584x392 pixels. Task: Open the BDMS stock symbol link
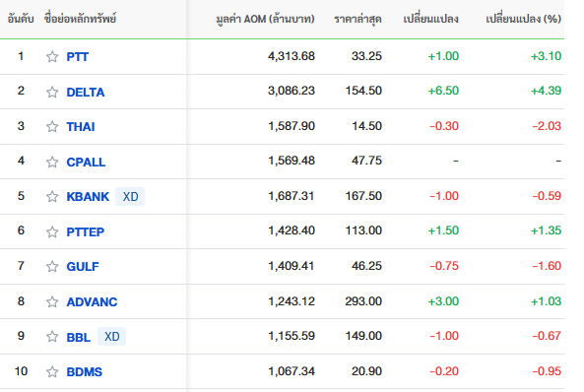(84, 372)
